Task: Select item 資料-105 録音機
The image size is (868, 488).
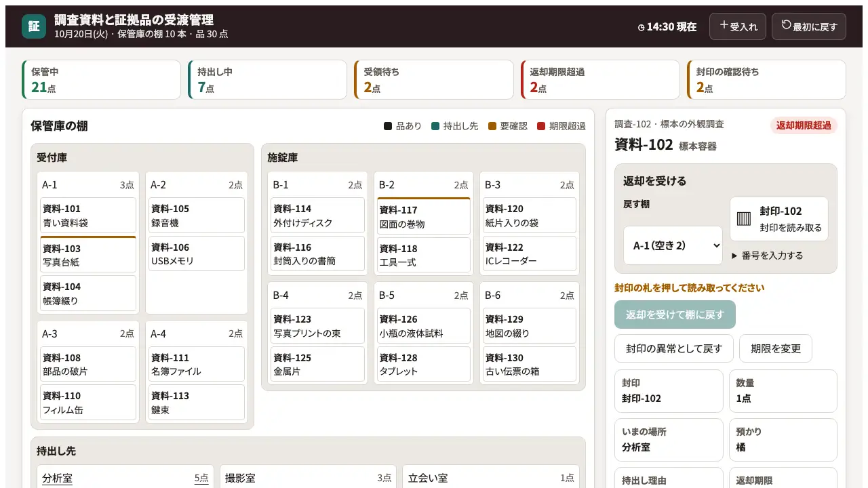Action: coord(197,216)
